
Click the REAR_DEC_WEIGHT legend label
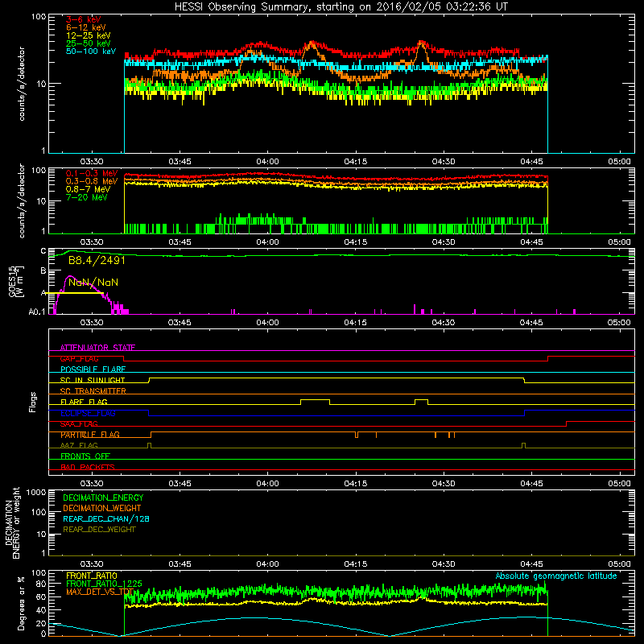click(x=99, y=530)
